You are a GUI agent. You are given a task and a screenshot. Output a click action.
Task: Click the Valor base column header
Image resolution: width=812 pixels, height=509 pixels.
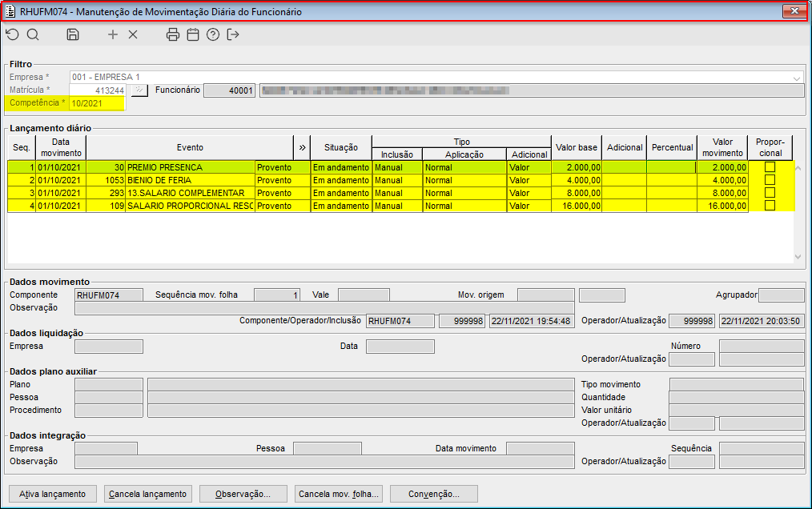pyautogui.click(x=577, y=147)
